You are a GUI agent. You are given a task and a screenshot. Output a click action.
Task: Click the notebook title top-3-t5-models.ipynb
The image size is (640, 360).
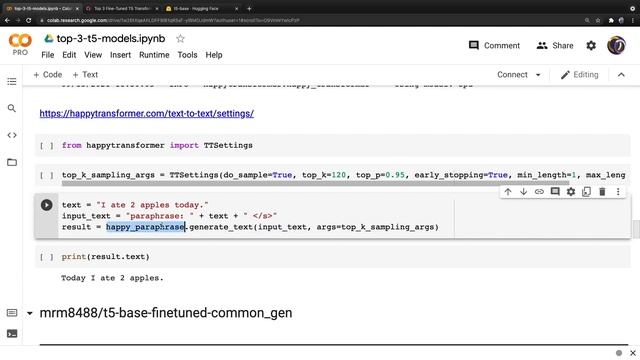click(111, 38)
